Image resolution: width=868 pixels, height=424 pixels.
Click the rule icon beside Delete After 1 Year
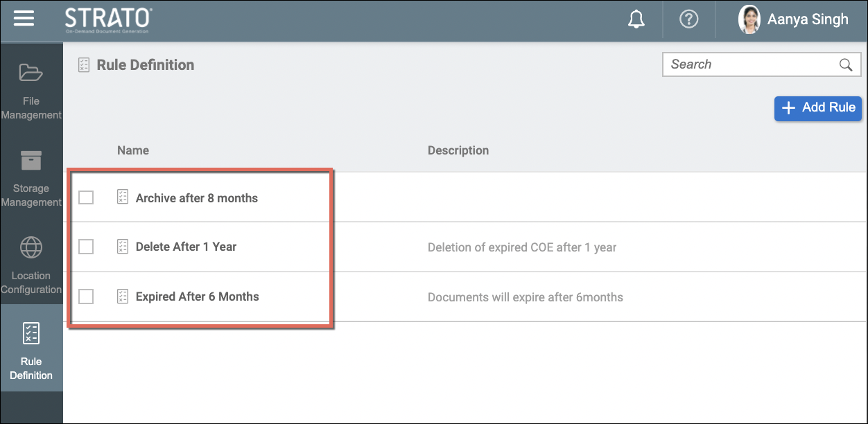click(123, 247)
